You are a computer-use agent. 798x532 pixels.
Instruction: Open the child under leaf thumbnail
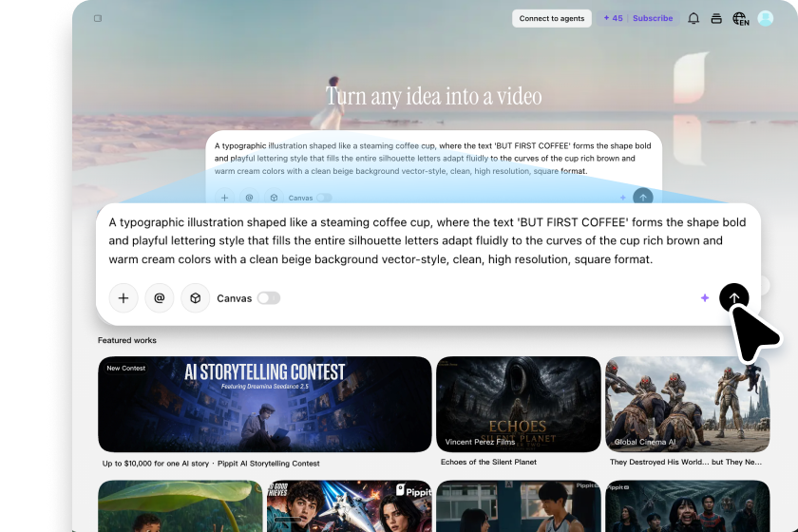click(180, 506)
